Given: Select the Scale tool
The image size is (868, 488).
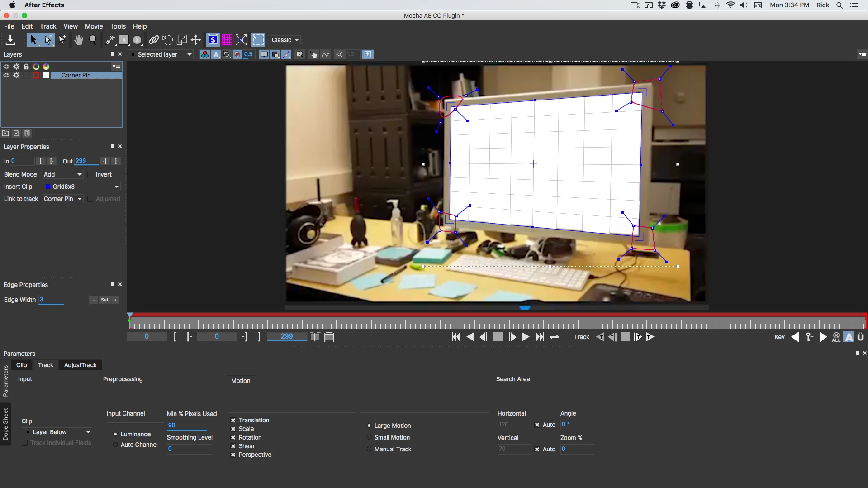Looking at the screenshot, I should [x=182, y=40].
